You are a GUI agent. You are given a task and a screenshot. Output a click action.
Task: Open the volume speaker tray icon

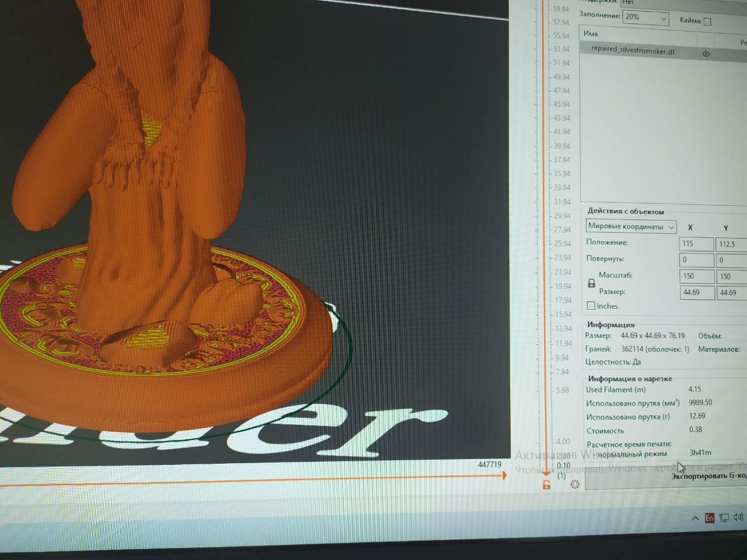[739, 517]
